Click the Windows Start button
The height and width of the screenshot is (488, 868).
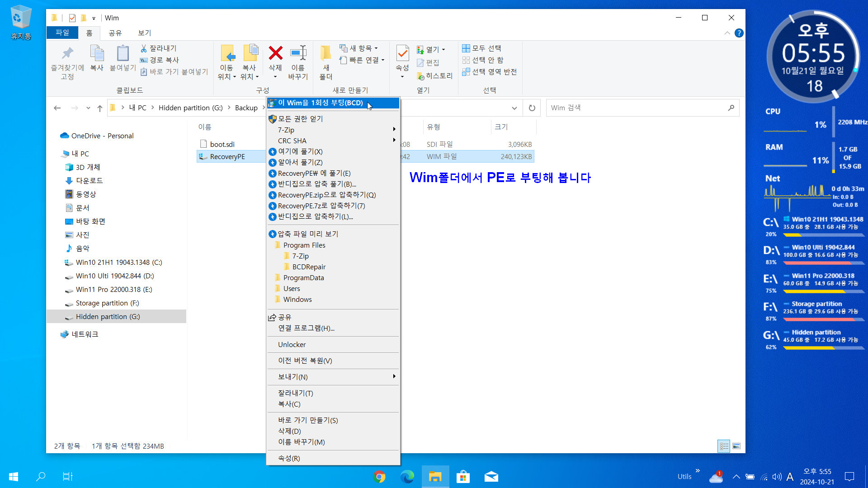pyautogui.click(x=14, y=477)
